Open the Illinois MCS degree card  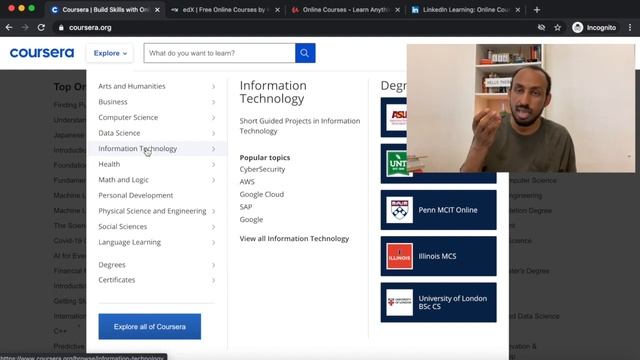[439, 256]
